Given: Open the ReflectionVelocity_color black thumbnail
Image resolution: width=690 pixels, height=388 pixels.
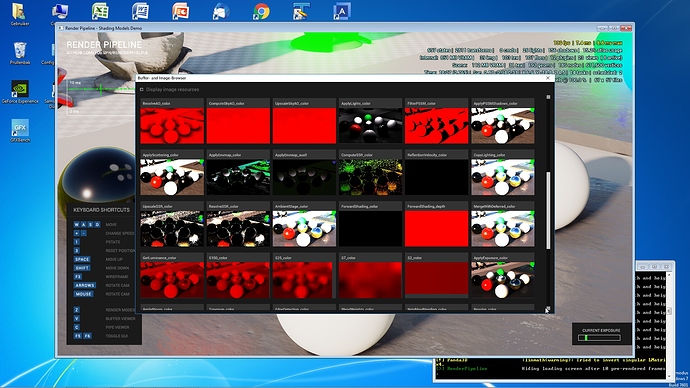Looking at the screenshot, I should click(437, 177).
